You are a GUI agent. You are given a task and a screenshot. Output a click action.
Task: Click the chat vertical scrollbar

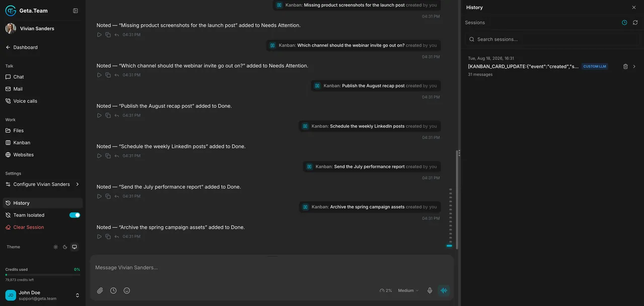pos(457,199)
